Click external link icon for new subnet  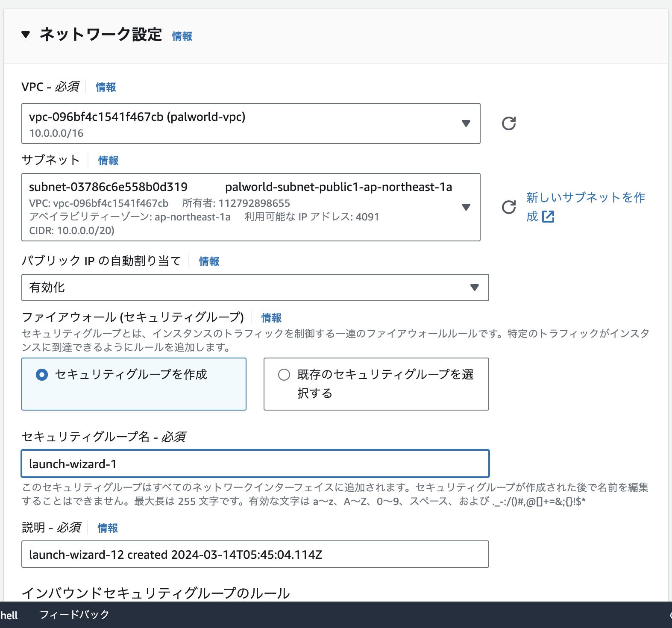coord(548,217)
